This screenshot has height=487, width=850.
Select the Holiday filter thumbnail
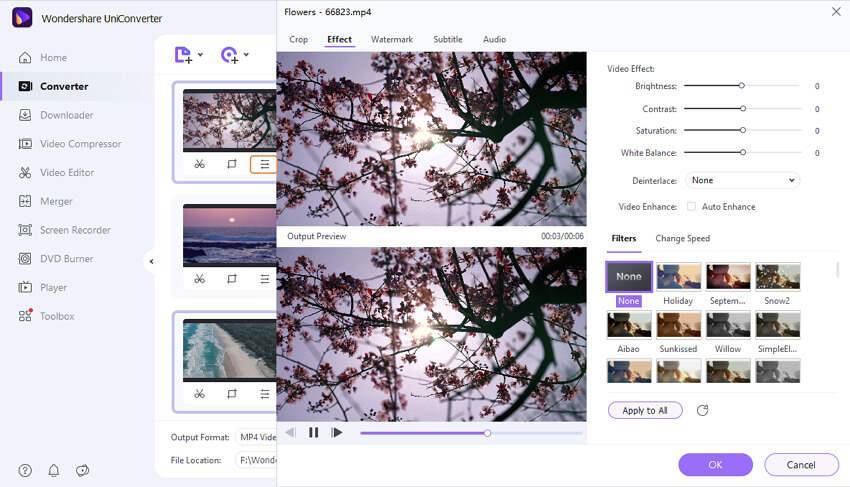(x=678, y=277)
